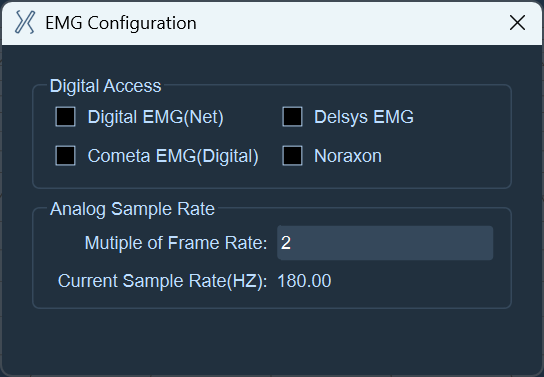Click the Noraxon label text
Screen dimensions: 544x377
(x=348, y=156)
